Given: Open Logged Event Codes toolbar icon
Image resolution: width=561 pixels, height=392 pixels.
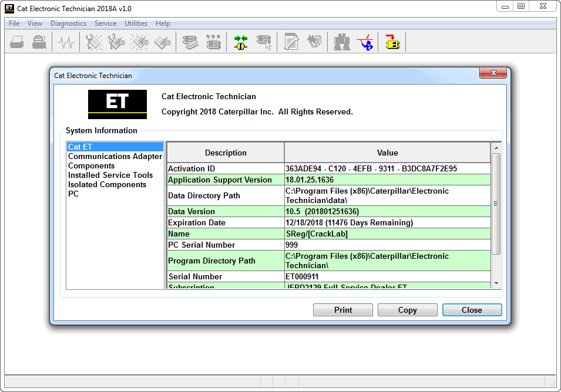Looking at the screenshot, I should coord(163,42).
